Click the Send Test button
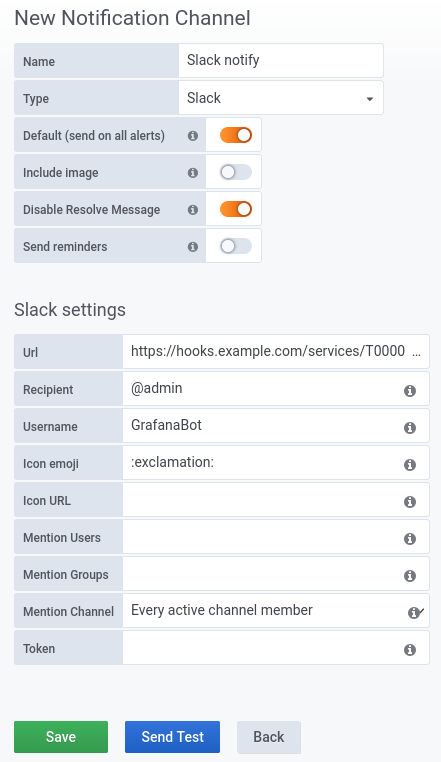Screen dimensions: 441x762 click(173, 737)
